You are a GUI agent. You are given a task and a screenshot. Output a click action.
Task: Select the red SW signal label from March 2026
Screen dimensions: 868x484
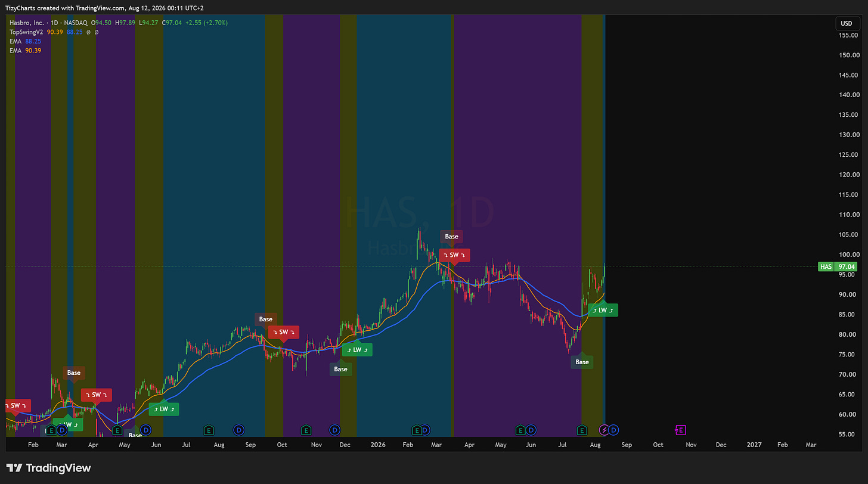pos(454,255)
